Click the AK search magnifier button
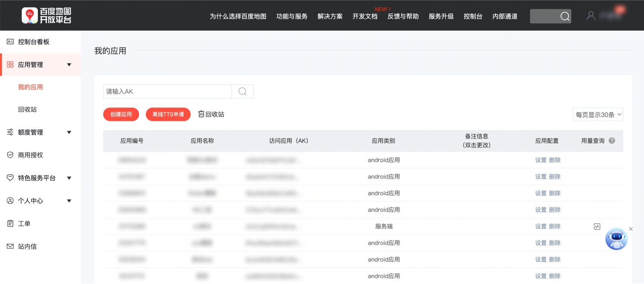The width and height of the screenshot is (644, 284). [243, 91]
